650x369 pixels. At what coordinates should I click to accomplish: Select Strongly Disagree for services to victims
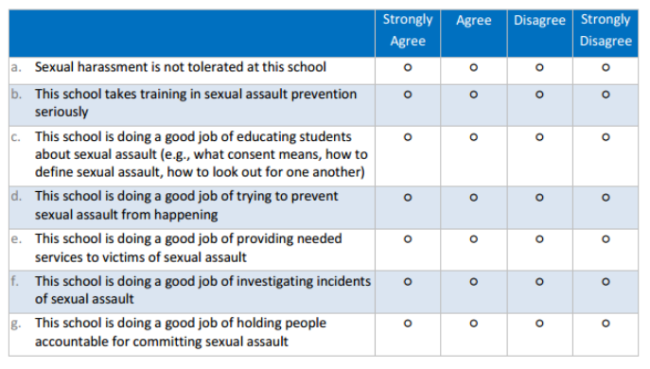pos(606,239)
